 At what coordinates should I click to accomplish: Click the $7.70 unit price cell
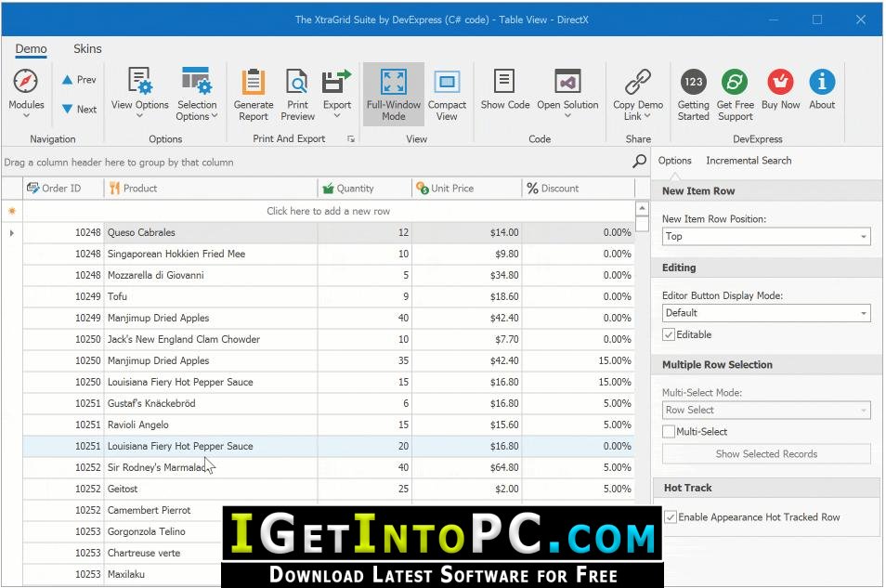tap(467, 339)
